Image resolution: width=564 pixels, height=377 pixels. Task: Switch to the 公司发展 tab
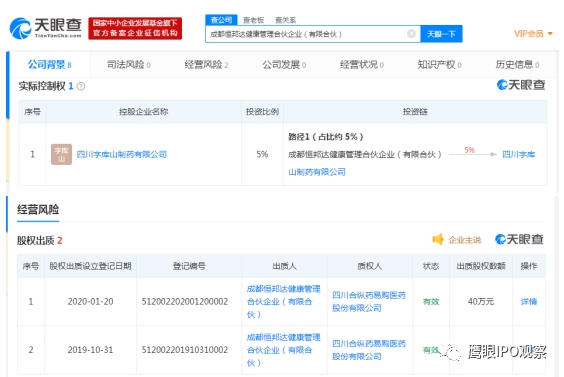click(x=284, y=65)
